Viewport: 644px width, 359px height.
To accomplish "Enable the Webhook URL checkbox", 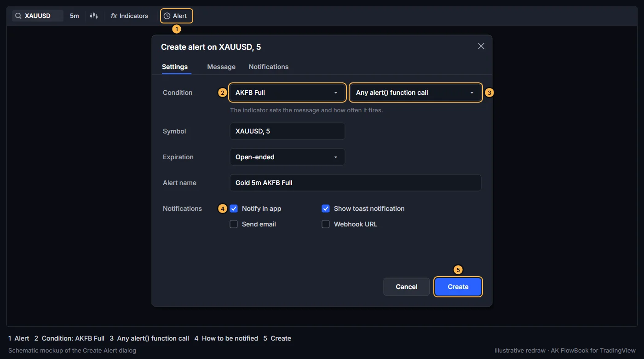I will pos(326,224).
